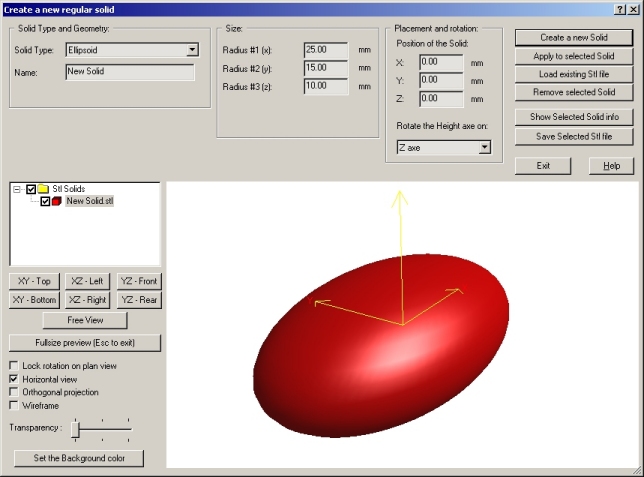Image resolution: width=644 pixels, height=477 pixels.
Task: Click the Create a new Solid button
Action: point(574,38)
